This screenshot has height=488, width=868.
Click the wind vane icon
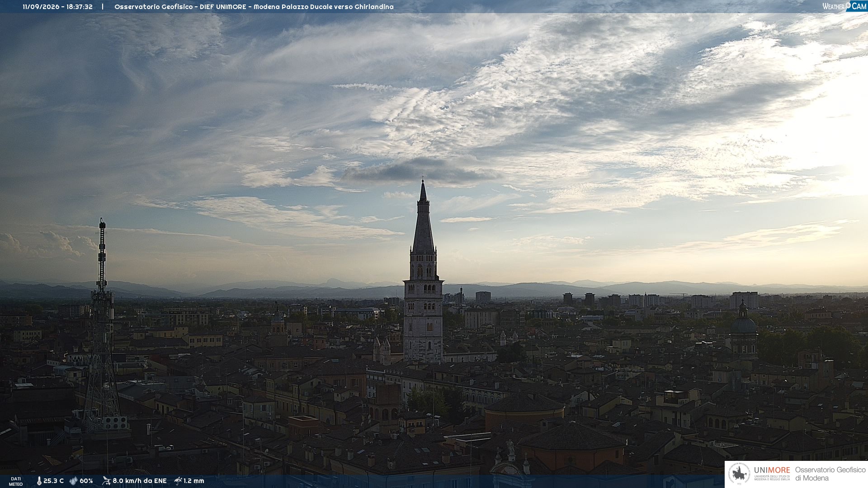pyautogui.click(x=106, y=481)
